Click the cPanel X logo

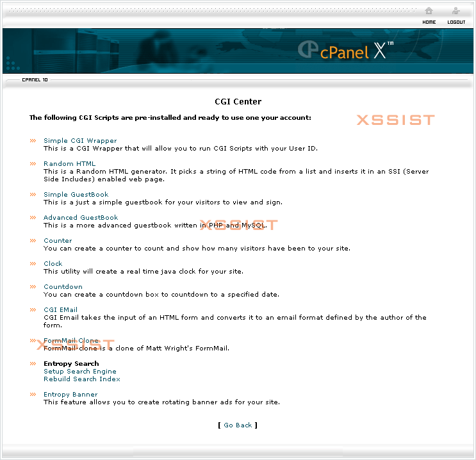tap(345, 51)
